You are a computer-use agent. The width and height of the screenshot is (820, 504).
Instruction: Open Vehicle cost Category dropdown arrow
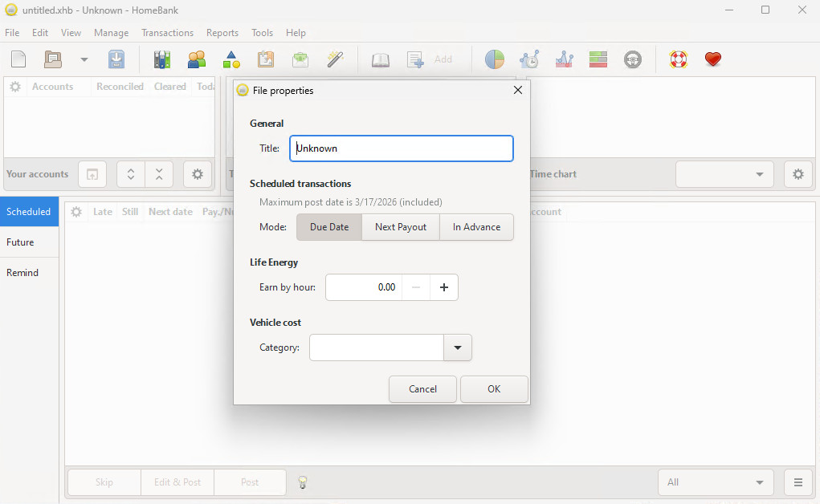tap(458, 348)
